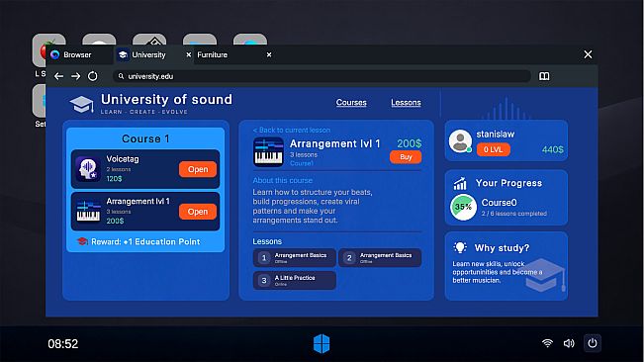Click the 440$ balance
The height and width of the screenshot is (362, 644).
click(x=552, y=149)
